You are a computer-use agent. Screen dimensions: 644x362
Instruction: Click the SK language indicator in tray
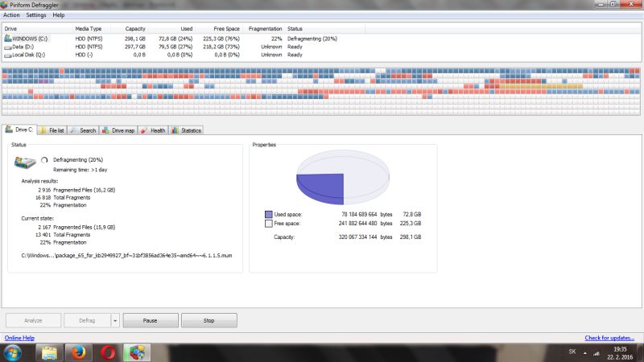click(572, 352)
